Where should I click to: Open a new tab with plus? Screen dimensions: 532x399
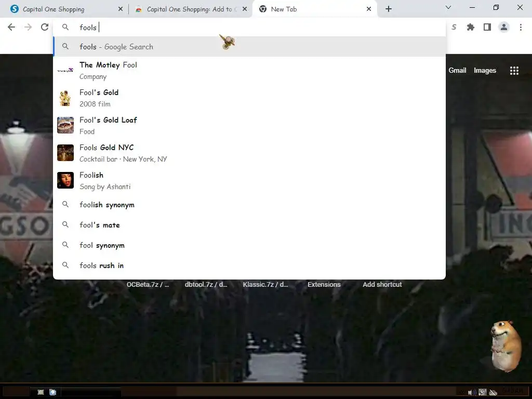click(x=389, y=9)
